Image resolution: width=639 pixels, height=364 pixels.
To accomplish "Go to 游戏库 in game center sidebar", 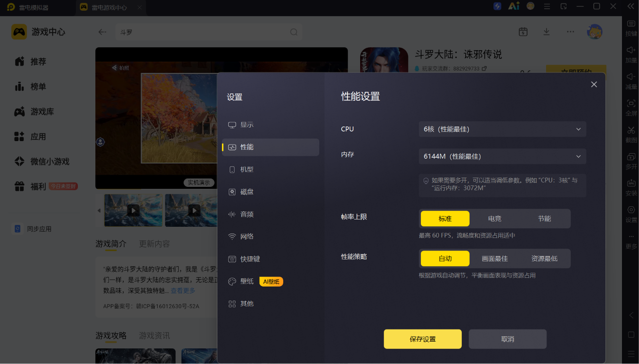I will (x=42, y=111).
